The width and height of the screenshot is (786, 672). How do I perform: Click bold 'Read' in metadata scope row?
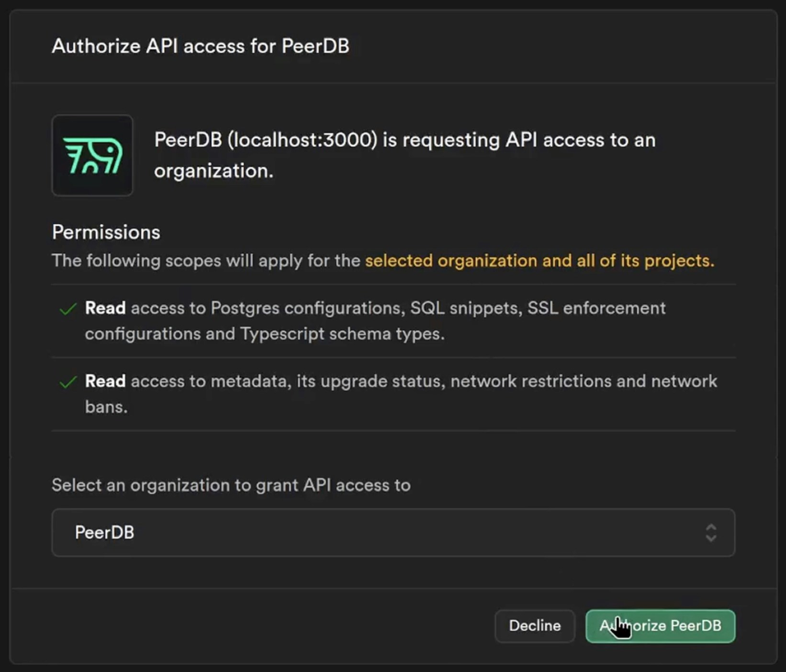pyautogui.click(x=105, y=381)
